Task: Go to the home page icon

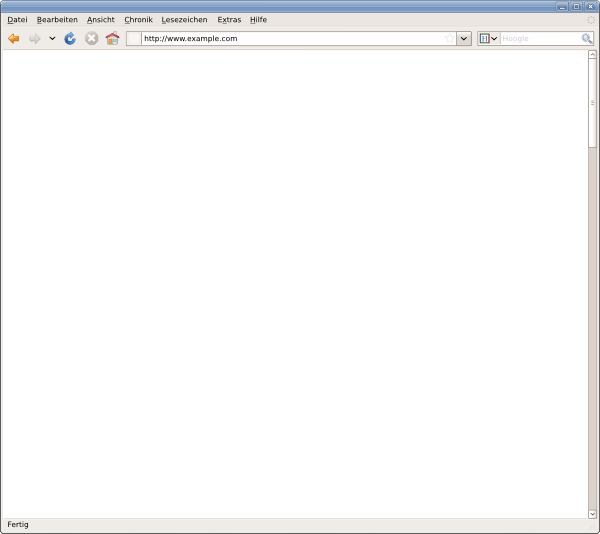Action: (x=112, y=39)
